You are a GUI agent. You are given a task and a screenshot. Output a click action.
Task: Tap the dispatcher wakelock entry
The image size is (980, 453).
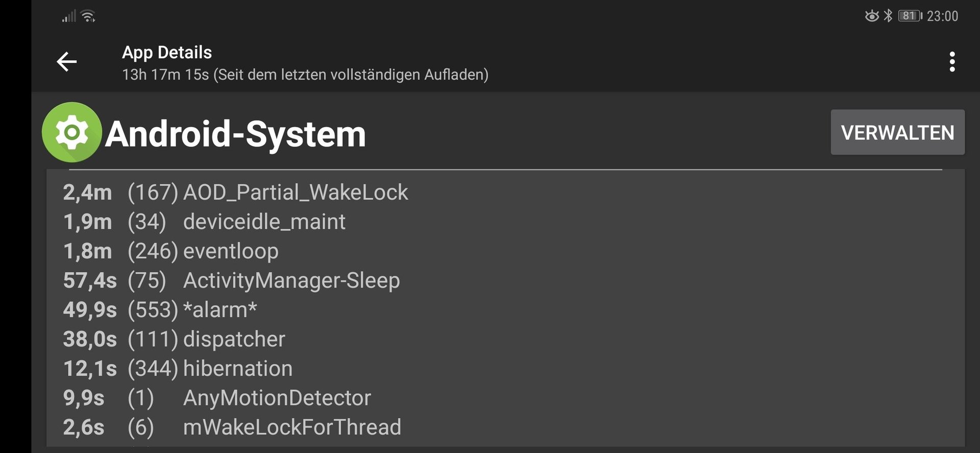tap(505, 339)
